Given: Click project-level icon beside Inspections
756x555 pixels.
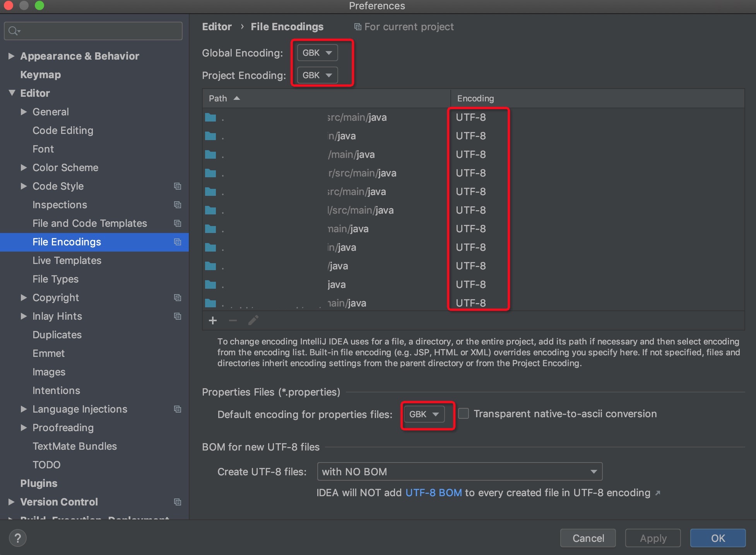Looking at the screenshot, I should [178, 205].
